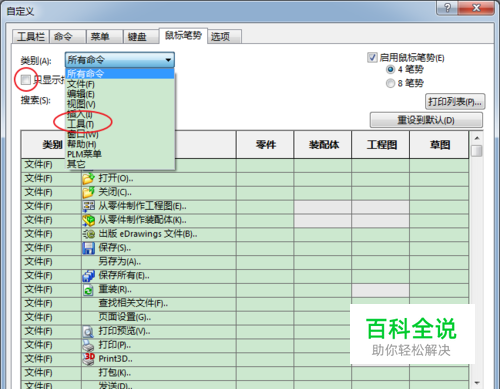Choose 其它 in the category dropdown list
Viewport: 500px width, 389px height.
click(120, 164)
